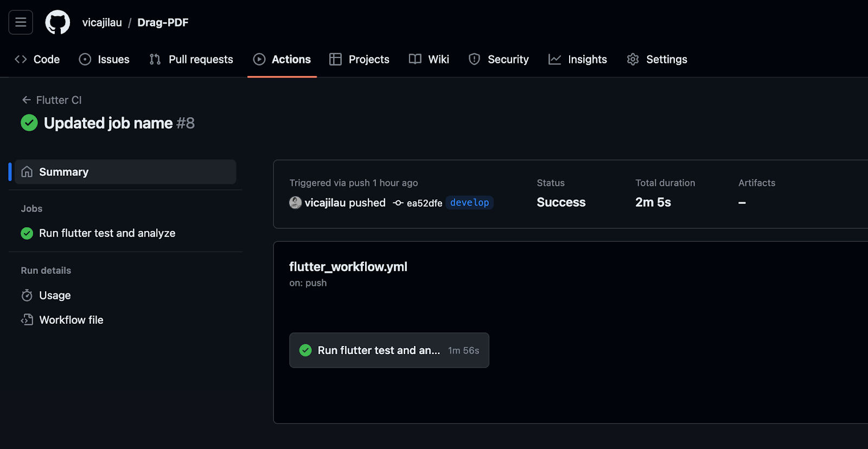
Task: Click the GitHub Octocat logo
Action: click(58, 22)
